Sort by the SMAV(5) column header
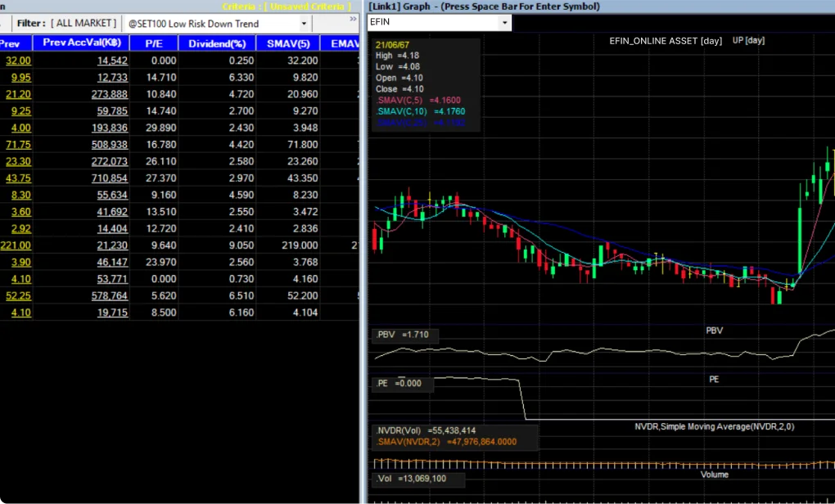The width and height of the screenshot is (835, 504). coord(288,43)
